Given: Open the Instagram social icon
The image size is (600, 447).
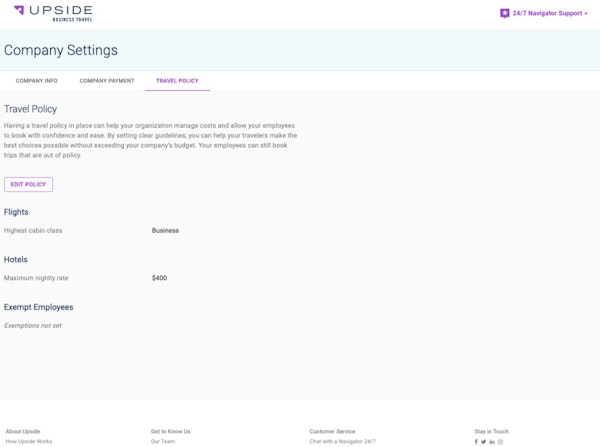Looking at the screenshot, I should point(501,441).
